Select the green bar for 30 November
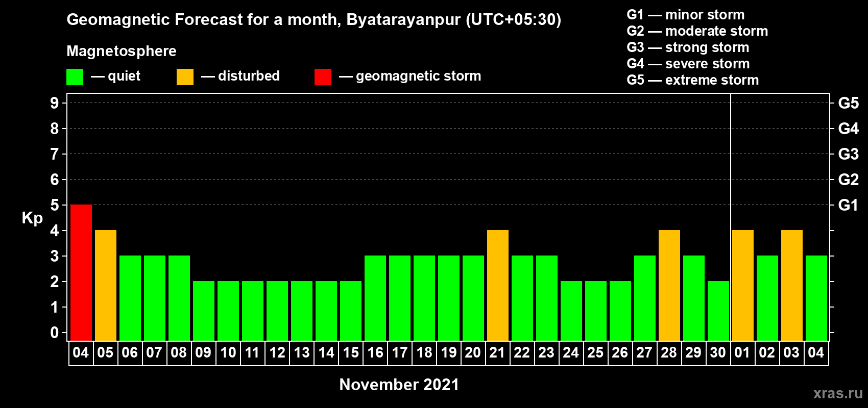The image size is (868, 408). [718, 311]
